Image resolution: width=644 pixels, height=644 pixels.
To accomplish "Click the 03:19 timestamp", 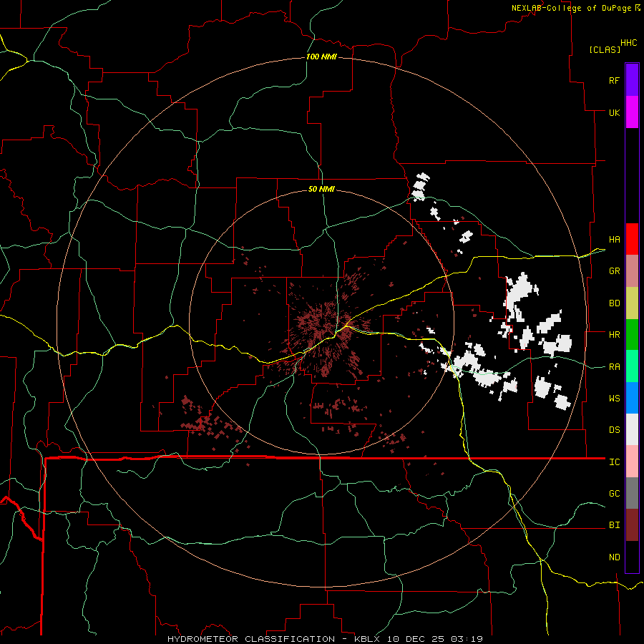I will [466, 639].
